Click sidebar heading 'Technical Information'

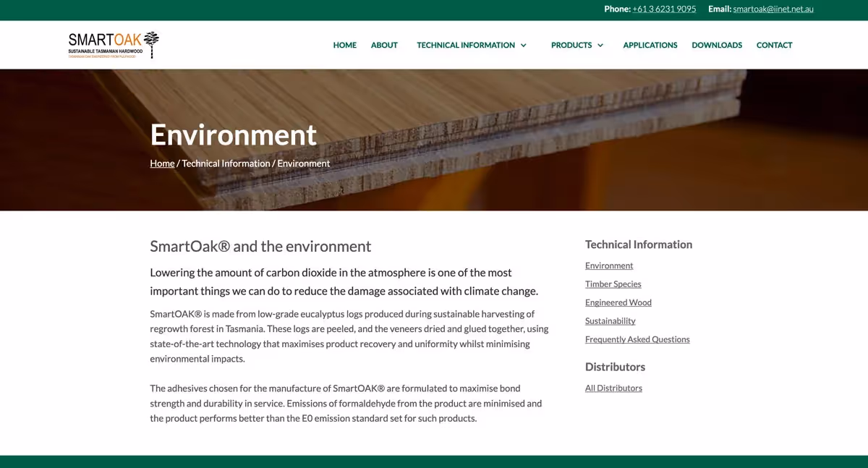(639, 244)
